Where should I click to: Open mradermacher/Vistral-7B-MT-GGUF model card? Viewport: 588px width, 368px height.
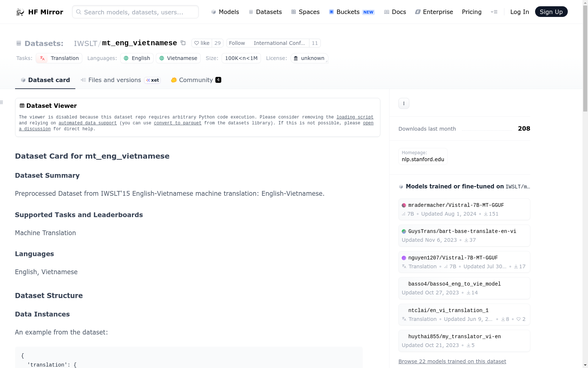[x=464, y=209]
